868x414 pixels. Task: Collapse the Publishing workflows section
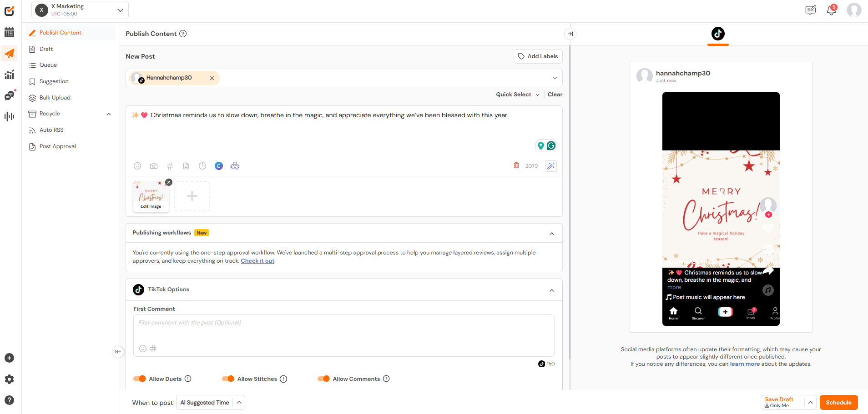(552, 233)
